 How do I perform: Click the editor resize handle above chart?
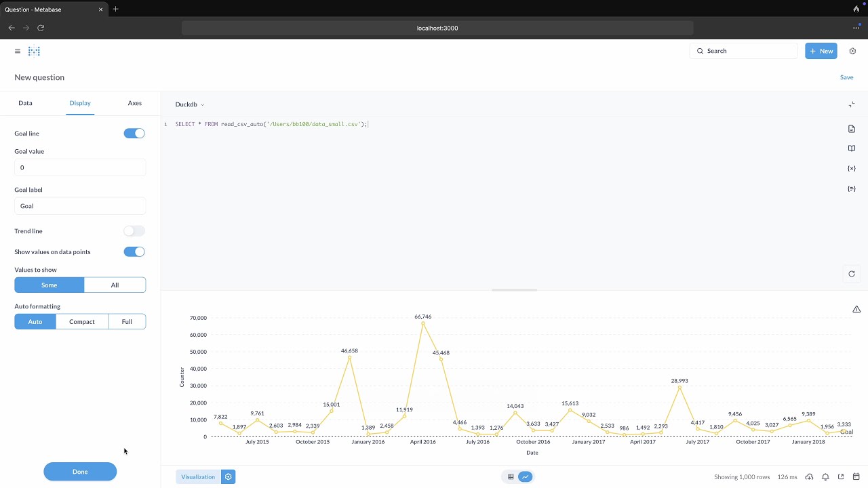514,290
